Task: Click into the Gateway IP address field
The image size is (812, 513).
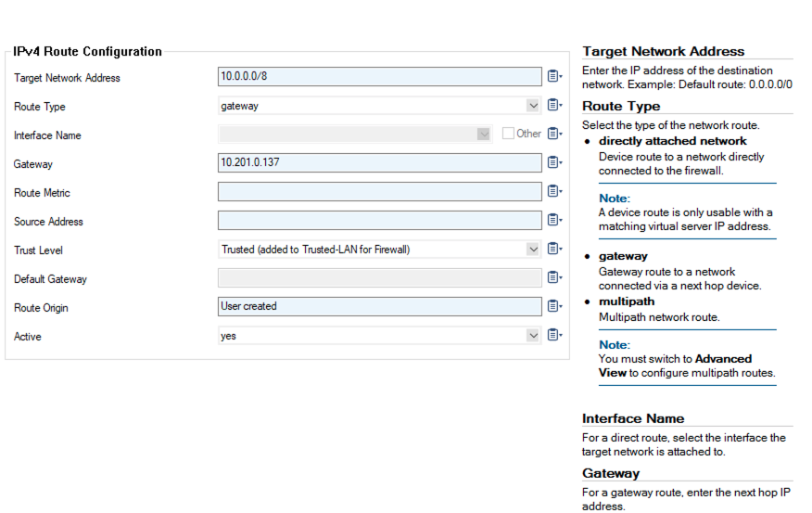Action: [x=379, y=163]
